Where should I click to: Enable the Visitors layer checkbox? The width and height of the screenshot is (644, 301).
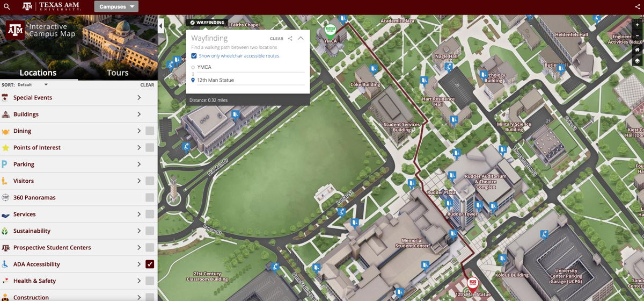tap(150, 181)
